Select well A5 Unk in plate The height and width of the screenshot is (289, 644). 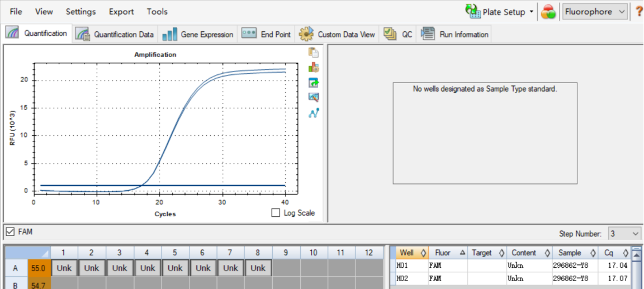click(175, 268)
